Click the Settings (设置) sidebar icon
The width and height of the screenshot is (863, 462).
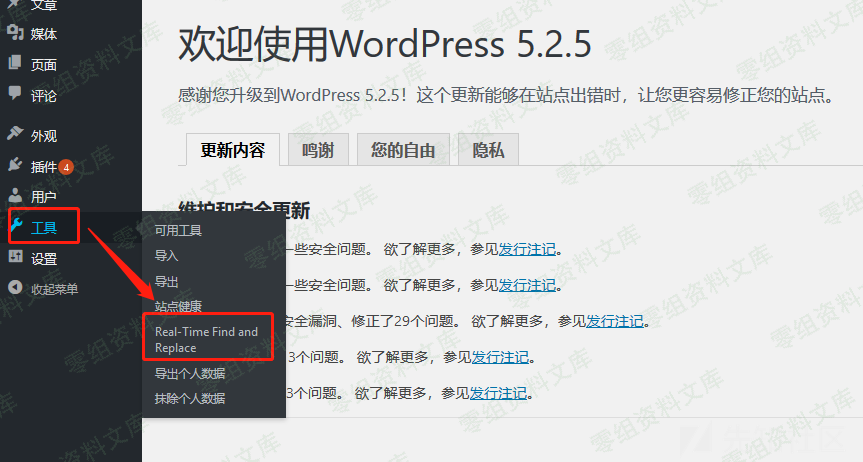[x=15, y=258]
